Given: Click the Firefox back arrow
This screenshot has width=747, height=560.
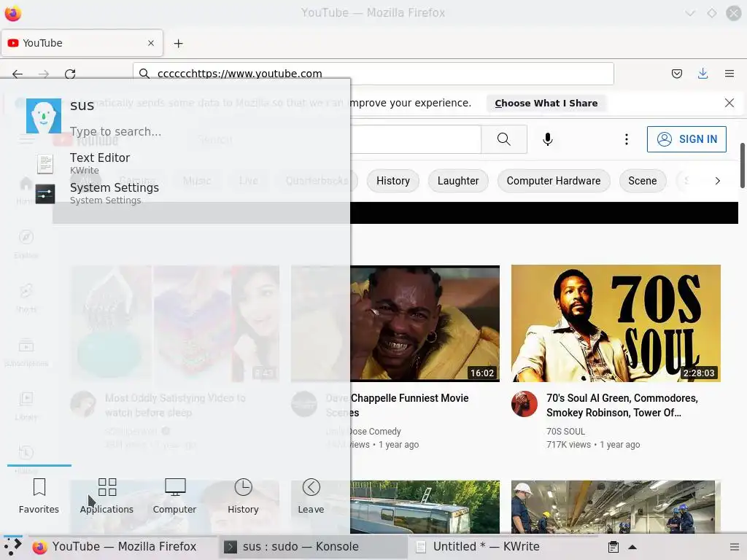Looking at the screenshot, I should pyautogui.click(x=18, y=74).
